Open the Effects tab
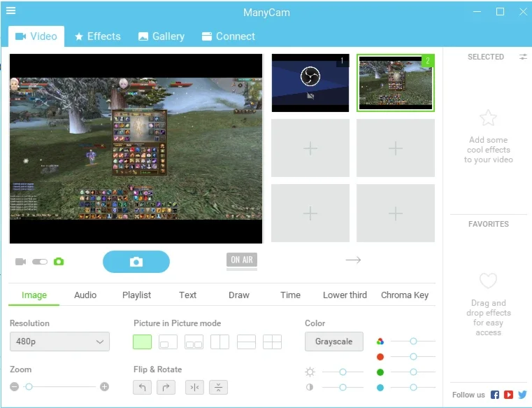This screenshot has width=532, height=408. [x=98, y=36]
